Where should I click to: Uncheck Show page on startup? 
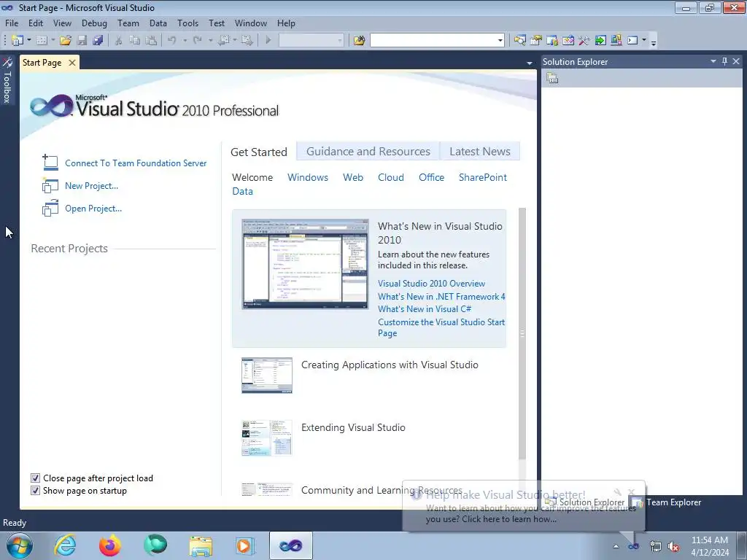35,491
